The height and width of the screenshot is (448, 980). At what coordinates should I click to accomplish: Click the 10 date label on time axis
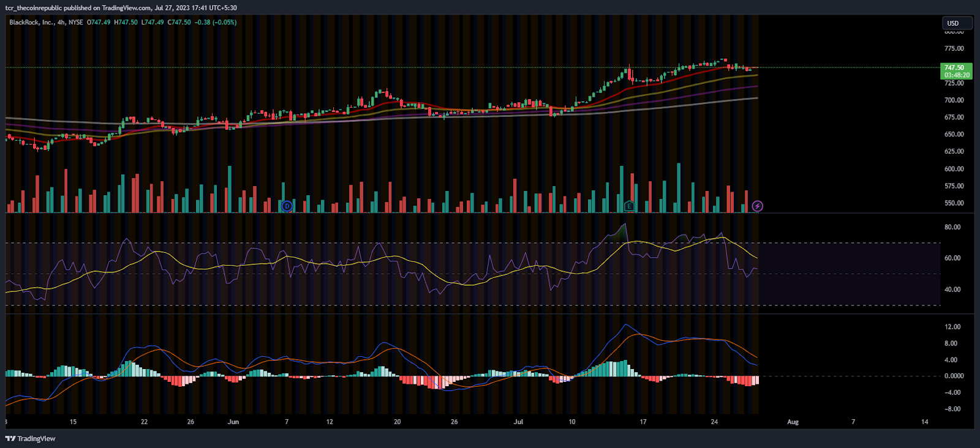pos(572,422)
